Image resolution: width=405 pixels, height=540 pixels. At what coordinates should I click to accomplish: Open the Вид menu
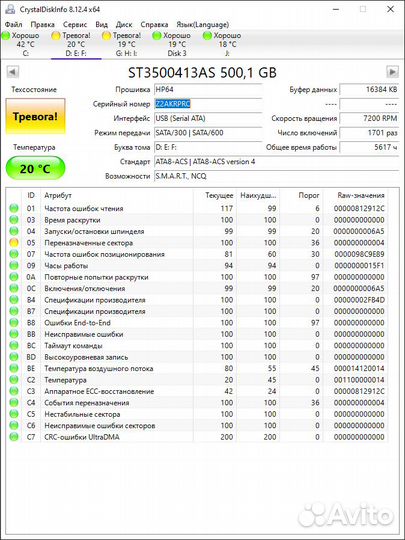coord(101,24)
